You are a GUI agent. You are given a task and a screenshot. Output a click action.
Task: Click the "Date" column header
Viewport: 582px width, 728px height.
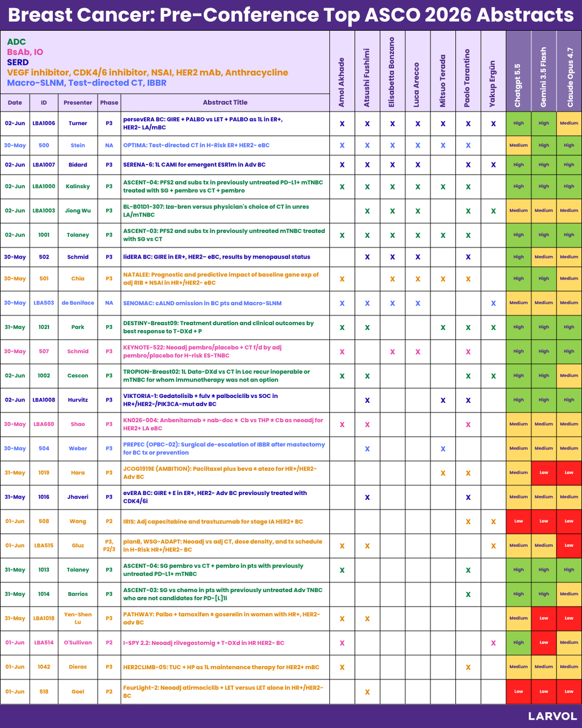click(x=15, y=103)
